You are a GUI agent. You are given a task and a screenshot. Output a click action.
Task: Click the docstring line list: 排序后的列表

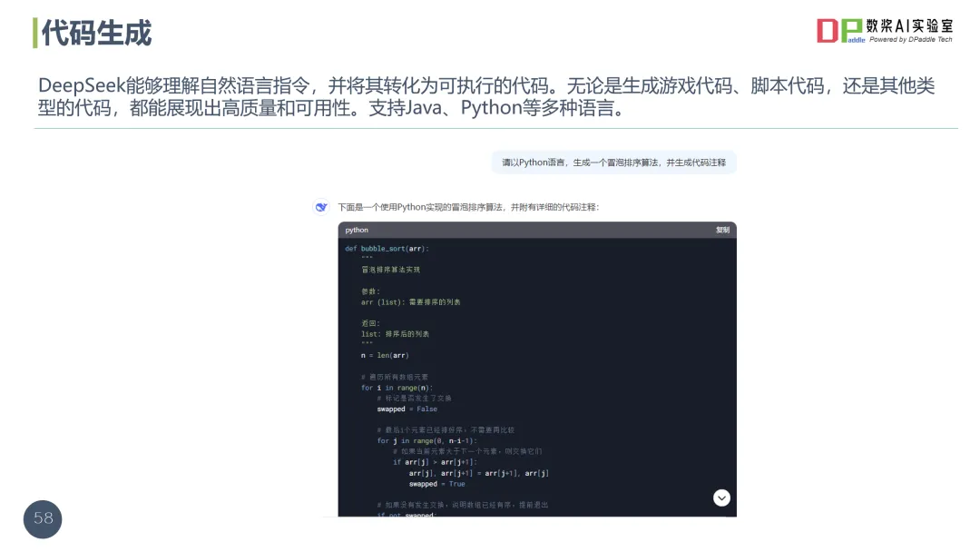click(x=395, y=334)
